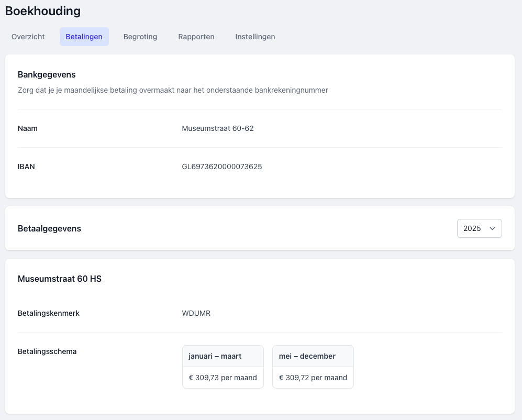Select the account name Museumstraat 60-62
Image resolution: width=522 pixels, height=420 pixels.
(x=218, y=128)
